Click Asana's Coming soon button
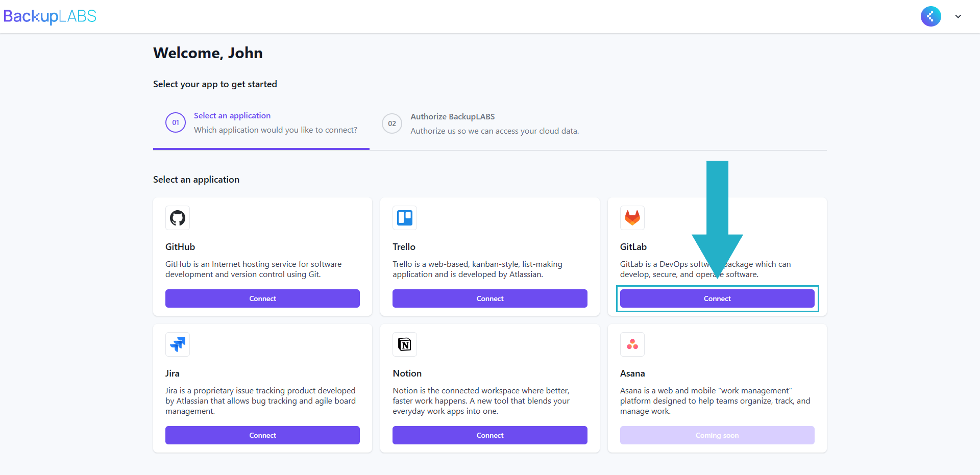The width and height of the screenshot is (980, 475). pos(717,435)
